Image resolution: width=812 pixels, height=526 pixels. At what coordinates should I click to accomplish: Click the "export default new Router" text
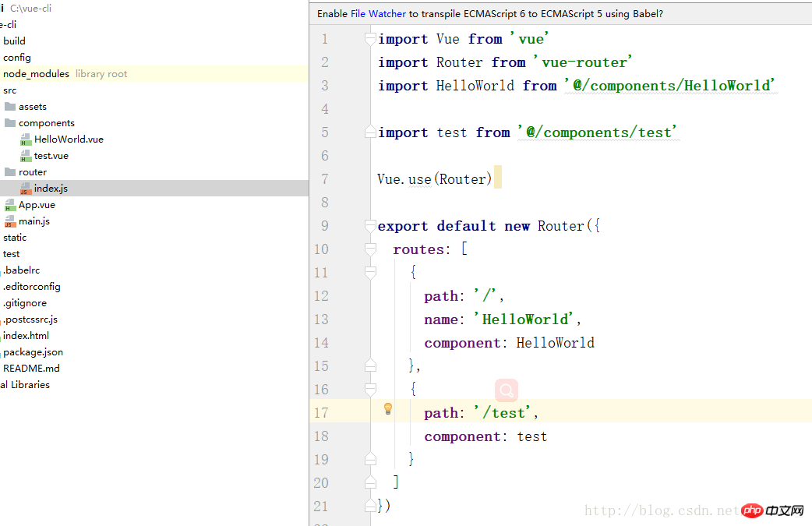[x=481, y=226]
